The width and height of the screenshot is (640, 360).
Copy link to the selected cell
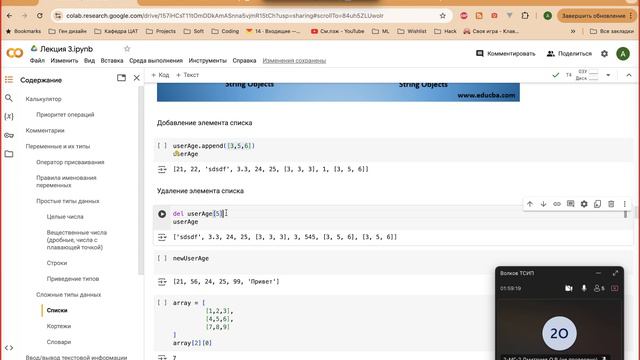click(557, 204)
